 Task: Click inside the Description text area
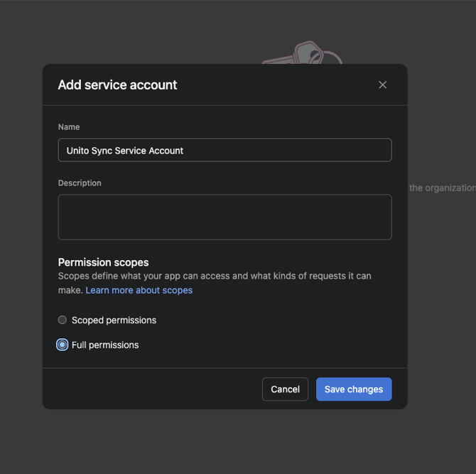click(225, 217)
